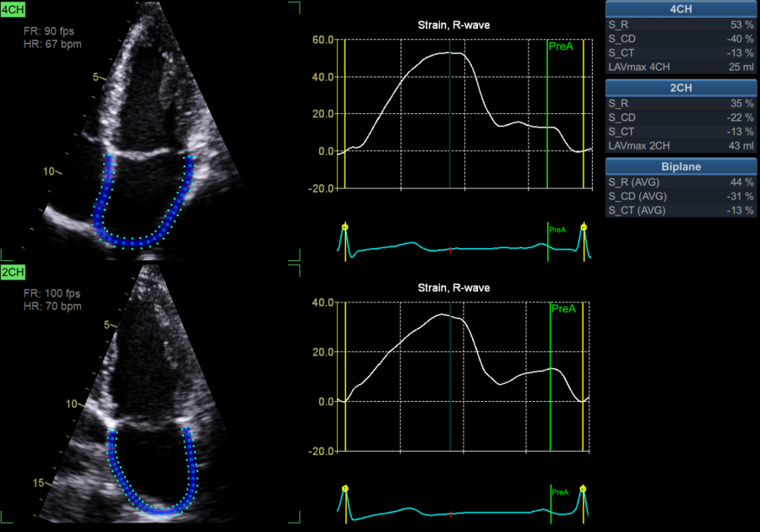Select the first R-wave marker on the upper ECG
This screenshot has height=532, width=760.
click(345, 227)
